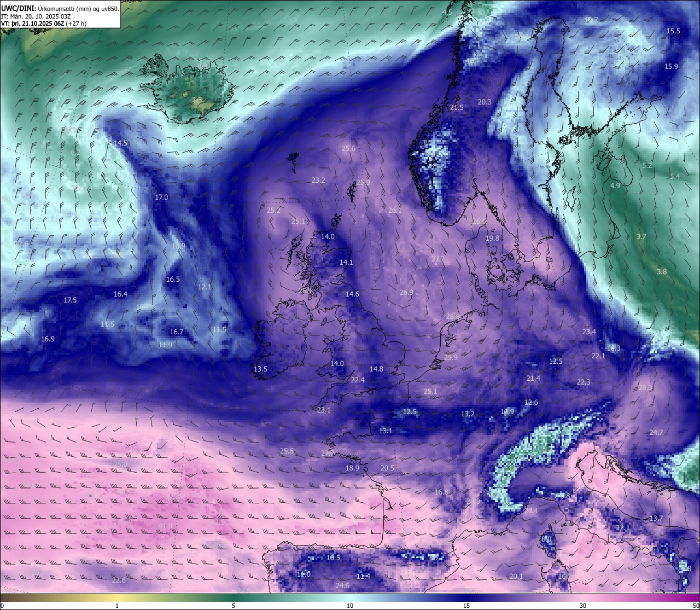700x610 pixels.
Task: Click the color scale's 1 tick label
Action: pos(117,606)
